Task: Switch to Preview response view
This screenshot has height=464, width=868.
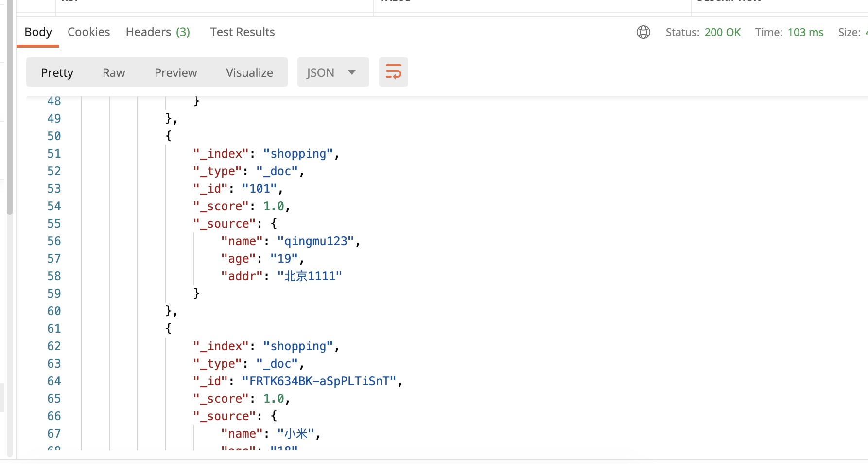Action: [175, 72]
